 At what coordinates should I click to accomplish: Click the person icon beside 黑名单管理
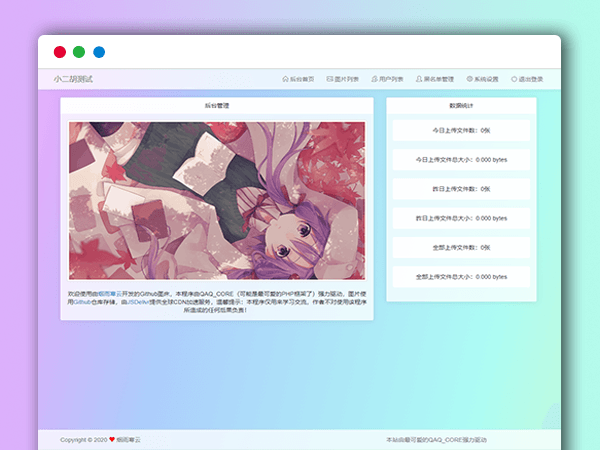click(420, 78)
